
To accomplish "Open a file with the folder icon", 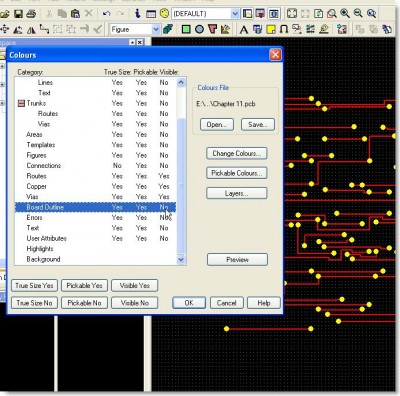I will click(x=4, y=14).
